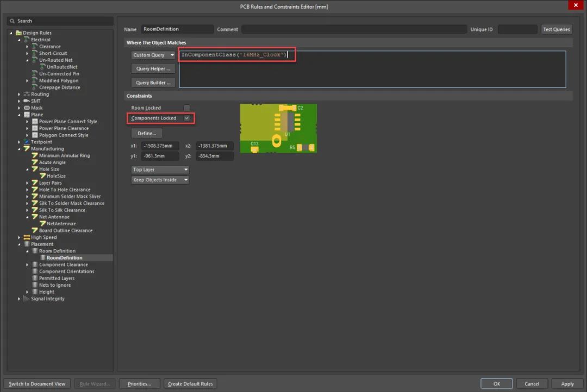This screenshot has height=392, width=587.
Task: Click the Power Plane Connect Style icon
Action: 35,122
